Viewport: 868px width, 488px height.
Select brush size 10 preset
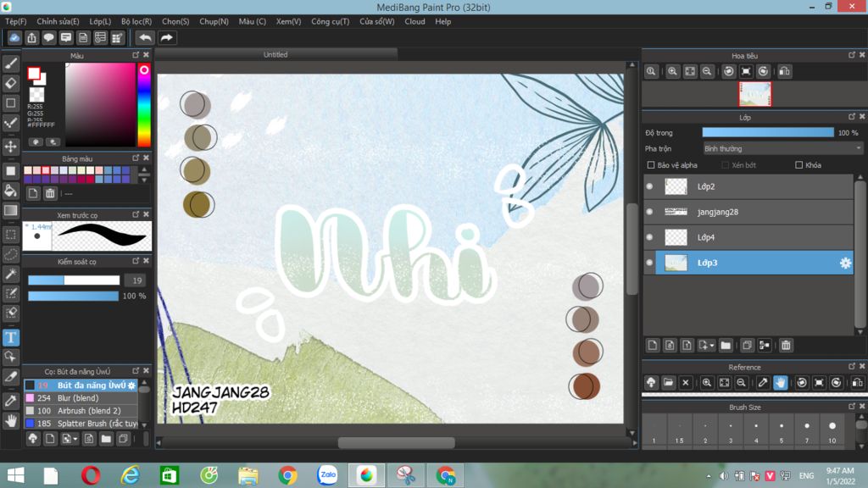click(x=832, y=431)
